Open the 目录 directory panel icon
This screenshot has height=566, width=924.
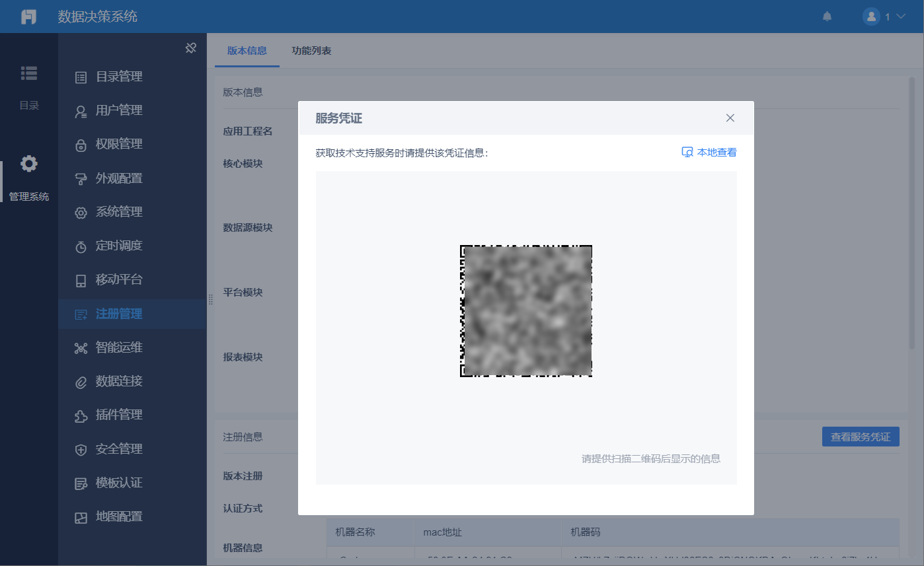(x=29, y=73)
